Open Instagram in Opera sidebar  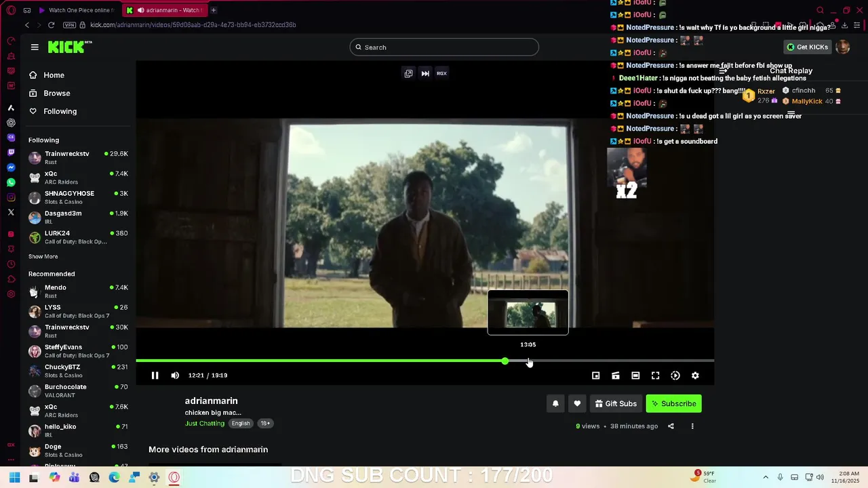(x=11, y=197)
